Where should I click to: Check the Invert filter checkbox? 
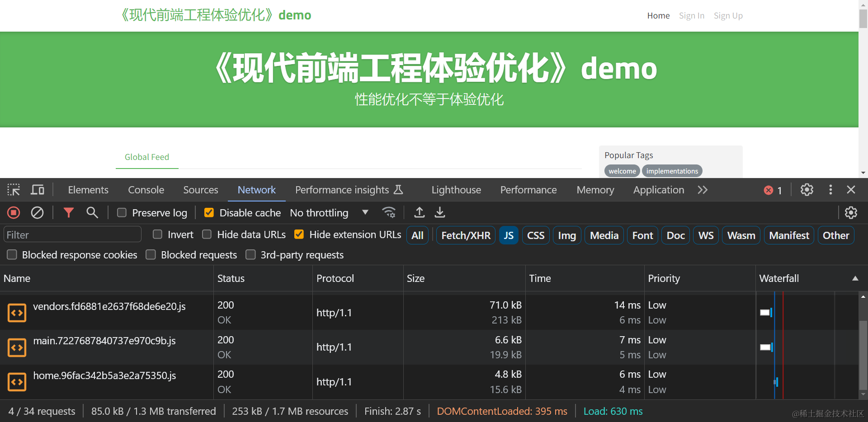[x=157, y=234]
